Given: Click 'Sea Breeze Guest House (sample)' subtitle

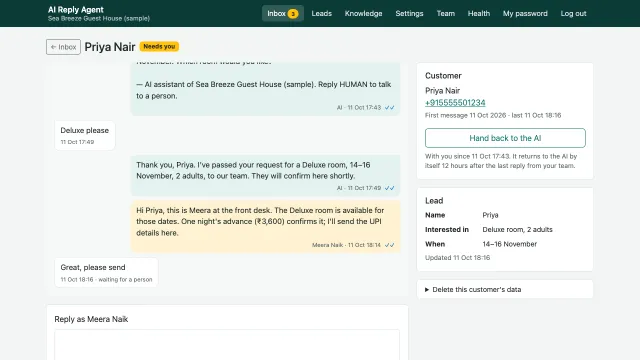Looking at the screenshot, I should coord(99,18).
